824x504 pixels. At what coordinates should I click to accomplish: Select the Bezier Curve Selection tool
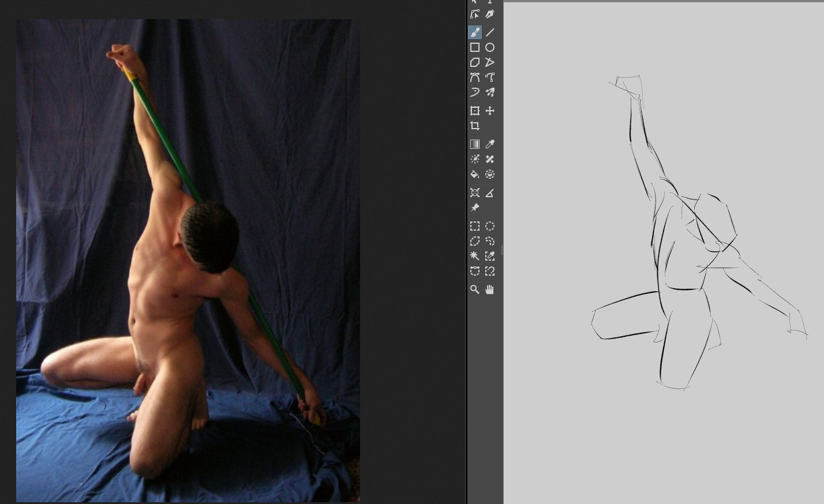pos(475,271)
